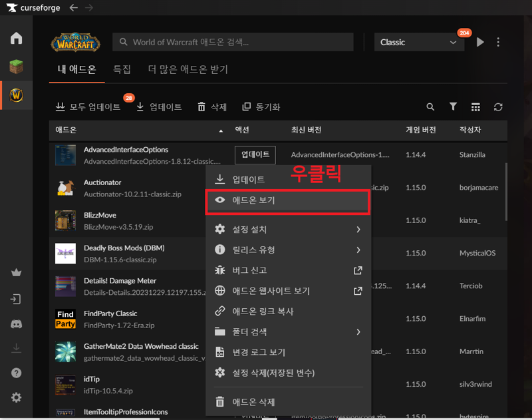Choose 변경 로그 보기 menu item
This screenshot has width=532, height=420.
pos(289,352)
